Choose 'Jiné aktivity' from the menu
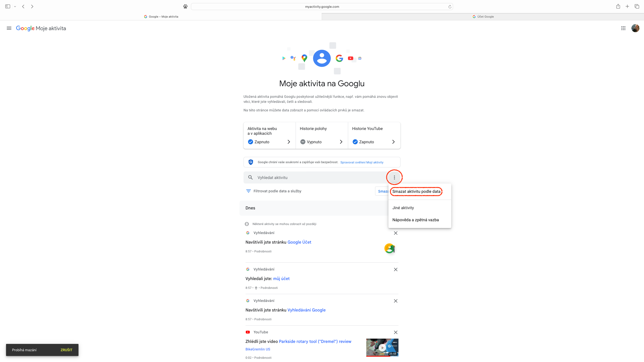644x362 pixels. [403, 208]
